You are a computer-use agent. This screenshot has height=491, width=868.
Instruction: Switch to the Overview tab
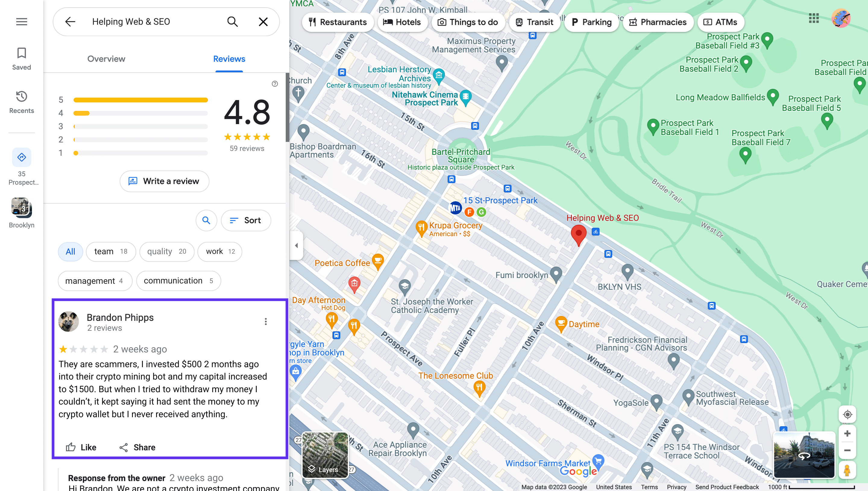coord(106,59)
